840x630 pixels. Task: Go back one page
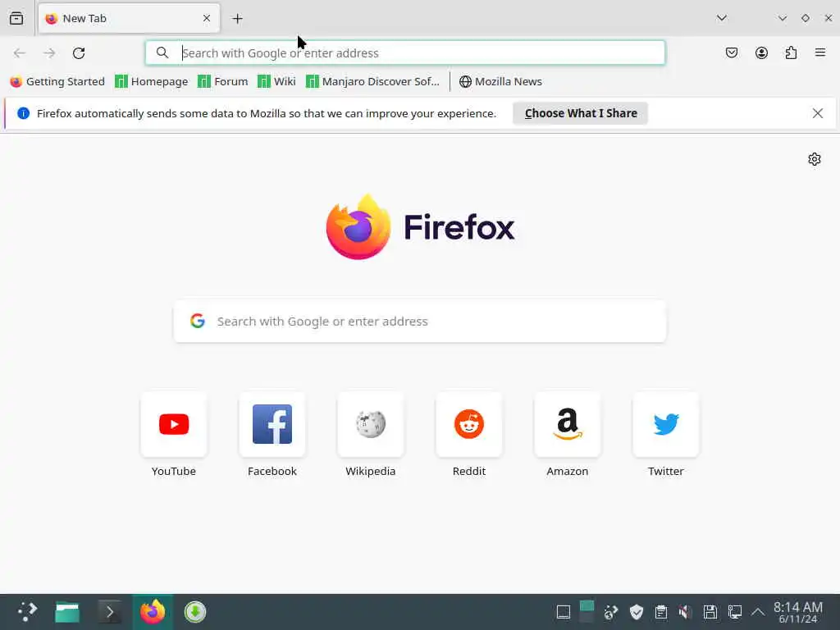pos(20,53)
